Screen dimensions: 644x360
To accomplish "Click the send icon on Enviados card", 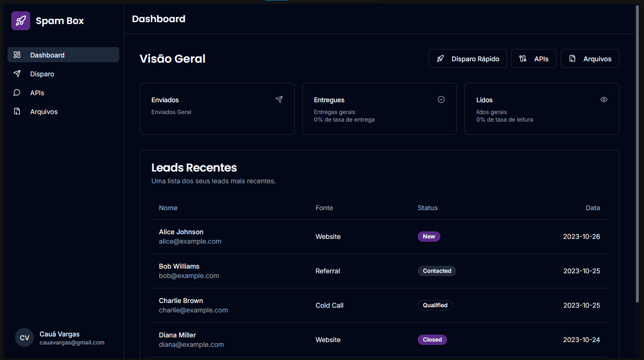I will (x=279, y=99).
